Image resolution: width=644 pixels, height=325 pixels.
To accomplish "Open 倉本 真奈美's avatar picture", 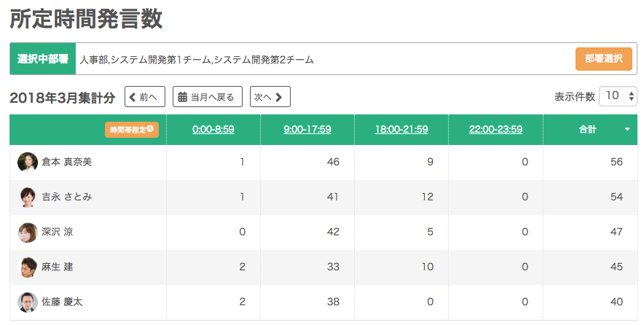I will pyautogui.click(x=28, y=162).
